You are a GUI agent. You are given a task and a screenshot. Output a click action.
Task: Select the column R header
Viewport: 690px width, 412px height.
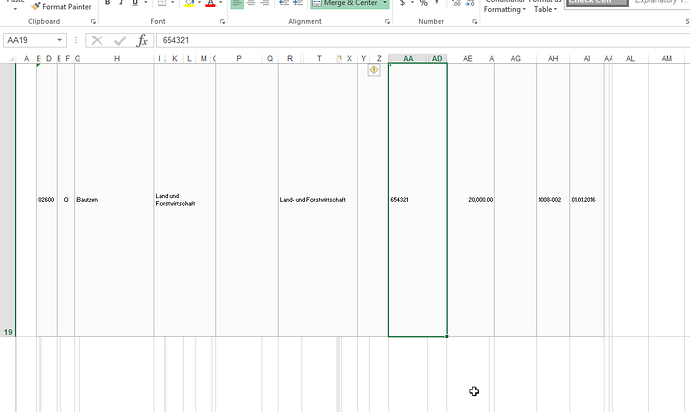[290, 58]
